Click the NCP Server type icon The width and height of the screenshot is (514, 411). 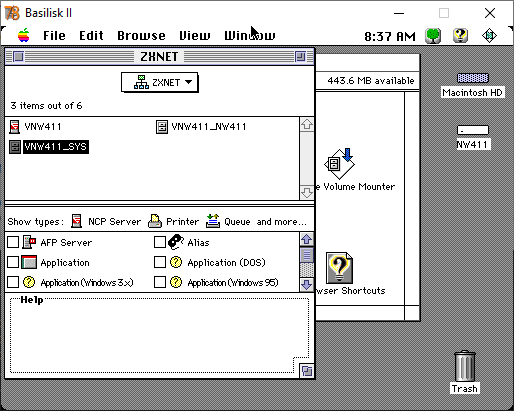pos(76,221)
